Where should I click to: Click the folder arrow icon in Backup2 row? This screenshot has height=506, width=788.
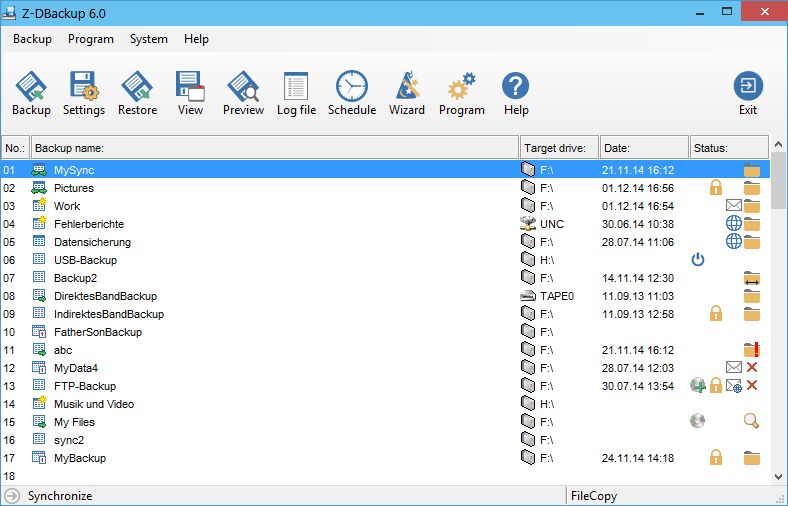[x=752, y=278]
